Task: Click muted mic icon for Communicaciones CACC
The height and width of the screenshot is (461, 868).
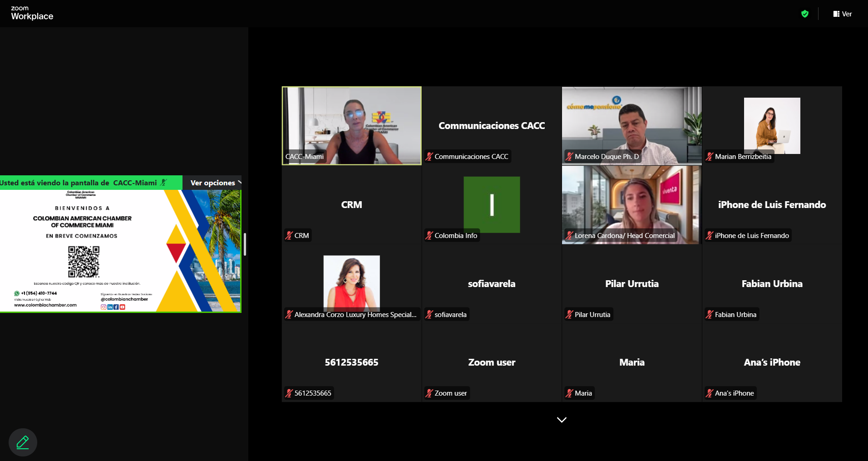Action: tap(429, 157)
